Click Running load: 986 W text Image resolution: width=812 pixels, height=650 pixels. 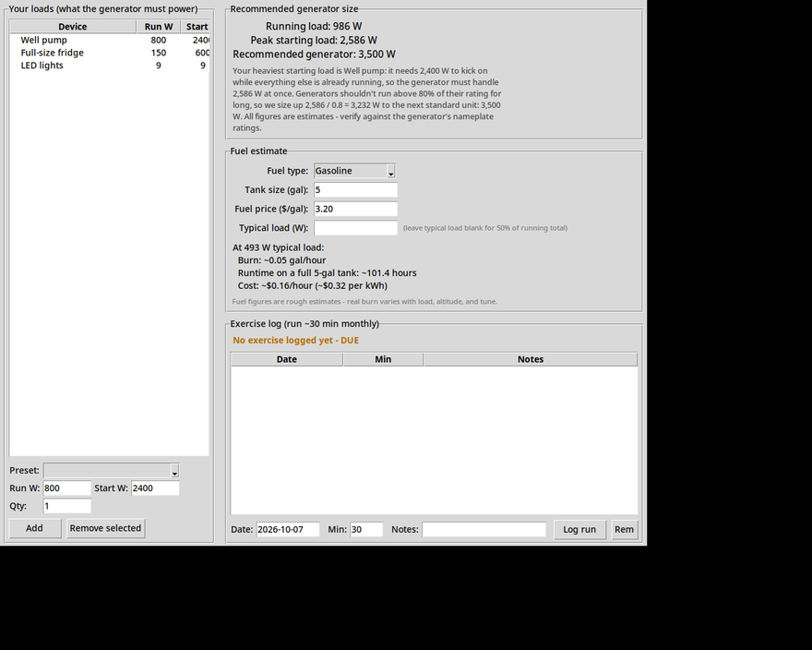314,27
